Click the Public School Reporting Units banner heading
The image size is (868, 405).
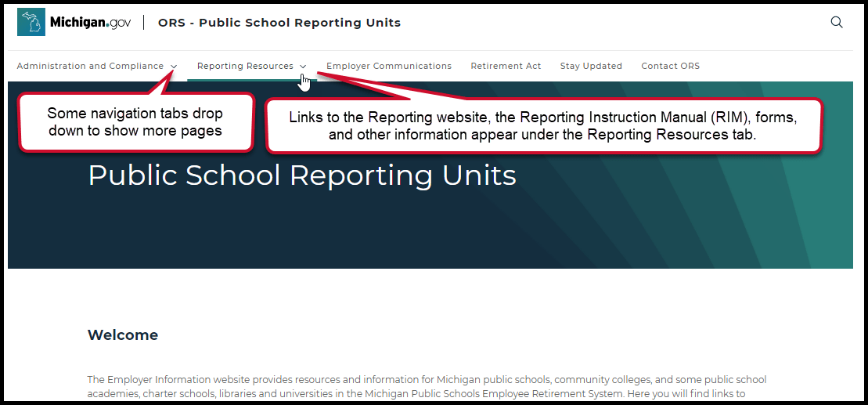[x=302, y=175]
